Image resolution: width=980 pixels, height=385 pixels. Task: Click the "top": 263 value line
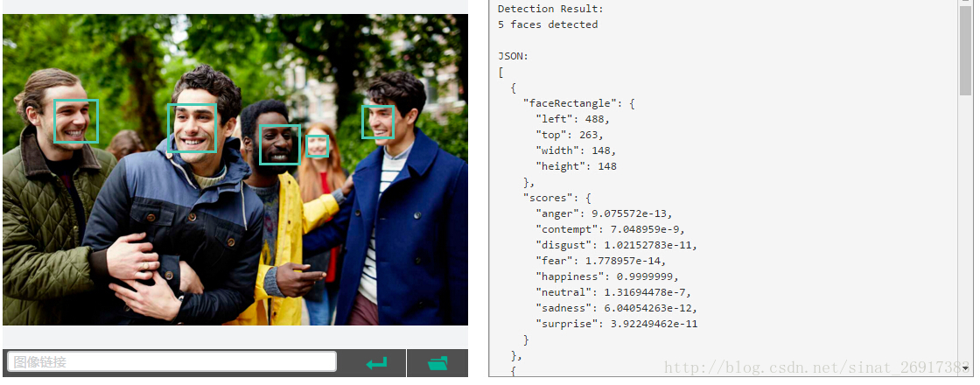click(x=570, y=135)
